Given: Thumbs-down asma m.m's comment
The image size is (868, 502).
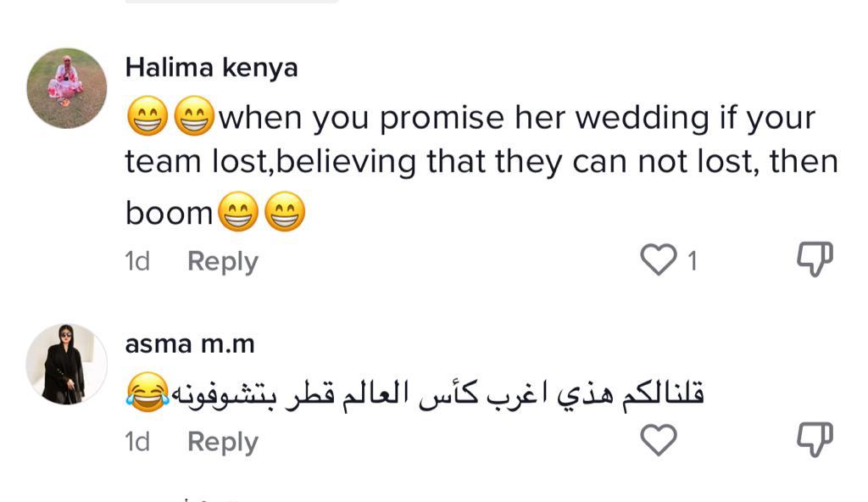Looking at the screenshot, I should tap(815, 440).
